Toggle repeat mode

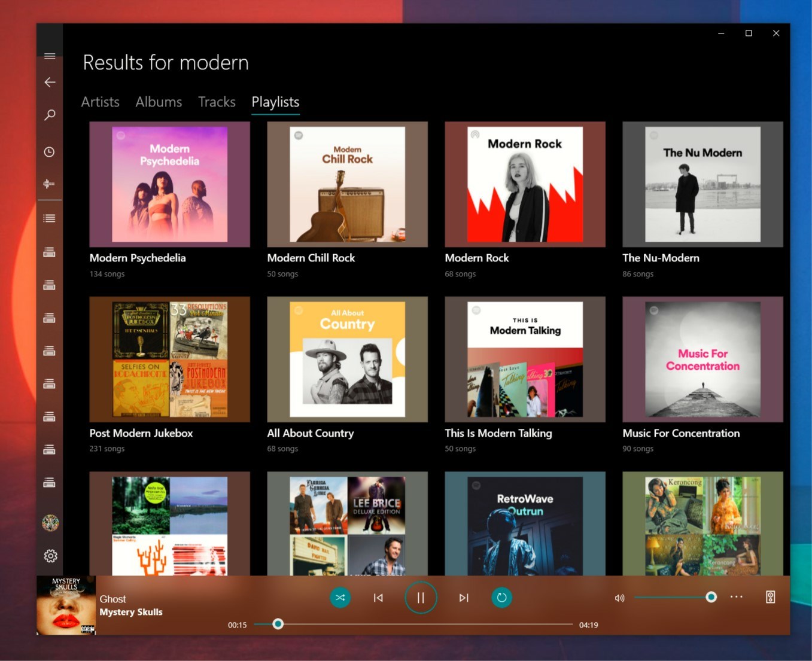click(x=501, y=598)
